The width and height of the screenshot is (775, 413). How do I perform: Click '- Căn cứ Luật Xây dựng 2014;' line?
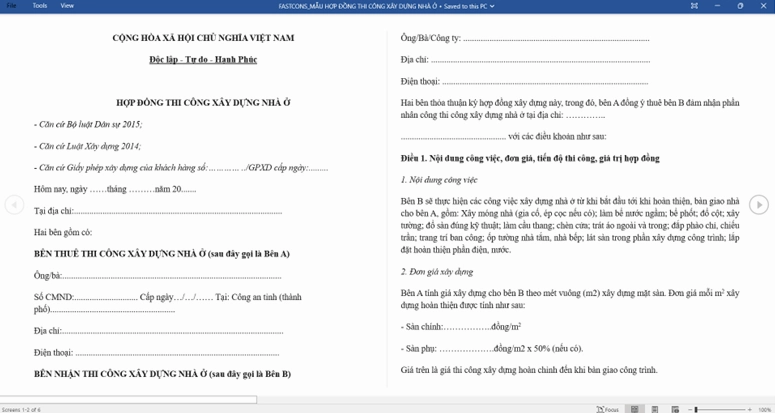[x=87, y=146]
